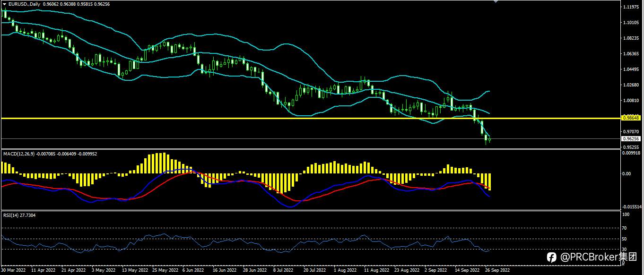Click the 30 Mar 2022 date label
Viewport: 644px width, 275px height.
tap(13, 271)
